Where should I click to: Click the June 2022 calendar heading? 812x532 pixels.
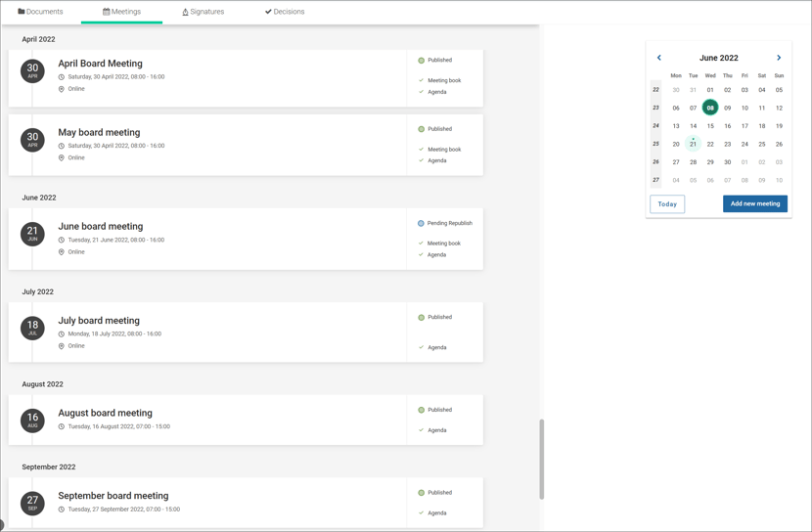(x=719, y=58)
